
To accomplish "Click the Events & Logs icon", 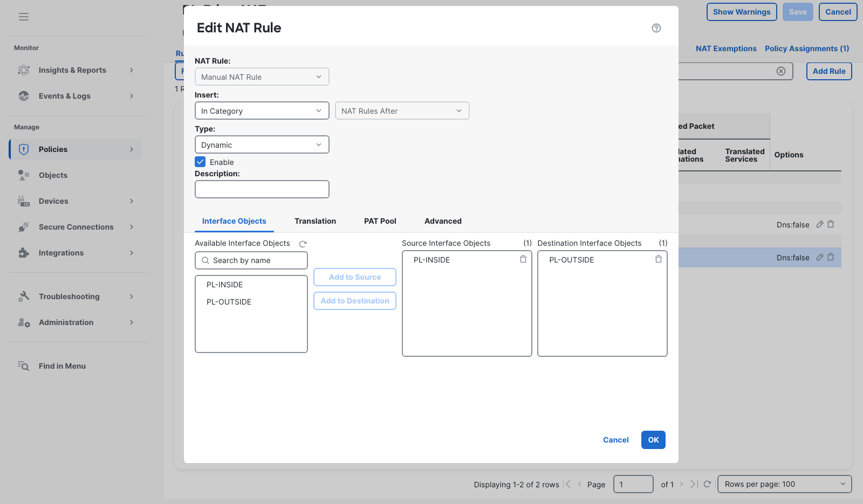I will (x=24, y=96).
